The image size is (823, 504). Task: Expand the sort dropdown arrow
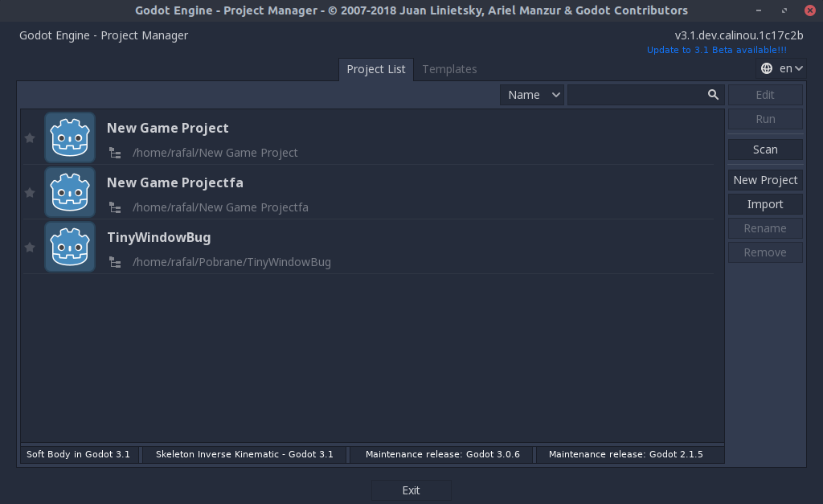tap(555, 94)
